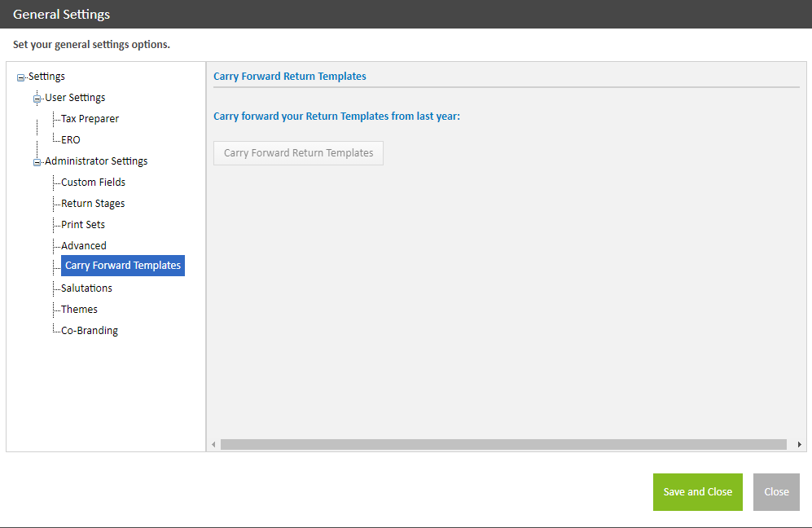Collapse the Settings root node
This screenshot has width=812, height=528.
coord(20,77)
